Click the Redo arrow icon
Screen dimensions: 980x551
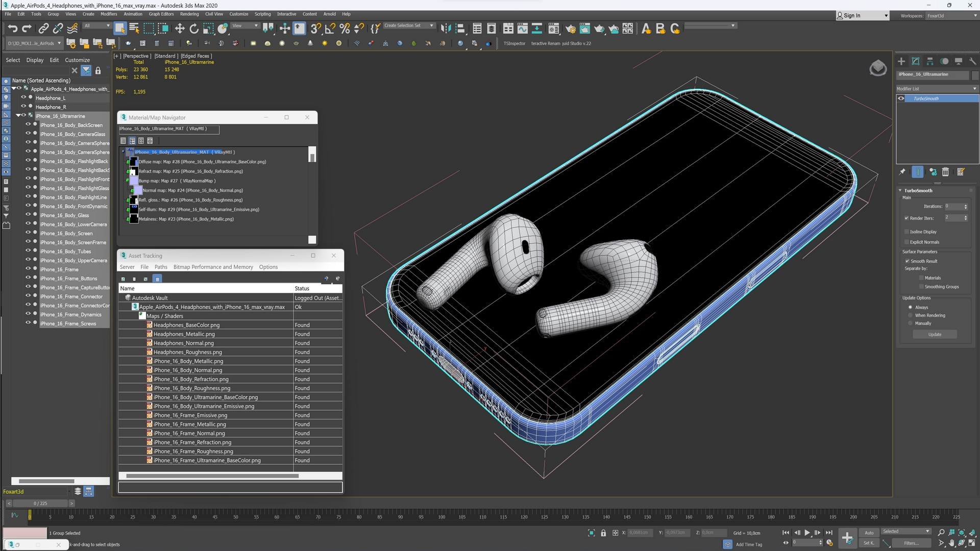(x=27, y=29)
